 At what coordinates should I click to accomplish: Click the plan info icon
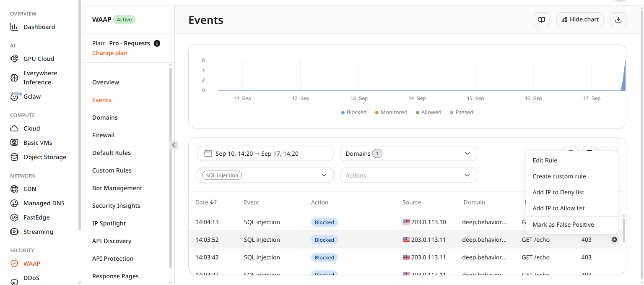point(157,43)
